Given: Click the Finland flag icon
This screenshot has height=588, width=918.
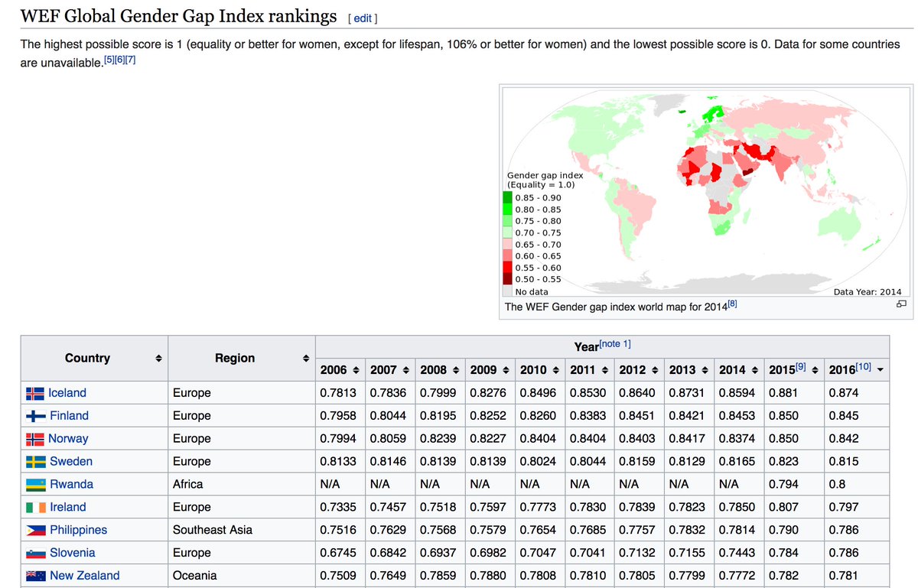Looking at the screenshot, I should tap(35, 416).
